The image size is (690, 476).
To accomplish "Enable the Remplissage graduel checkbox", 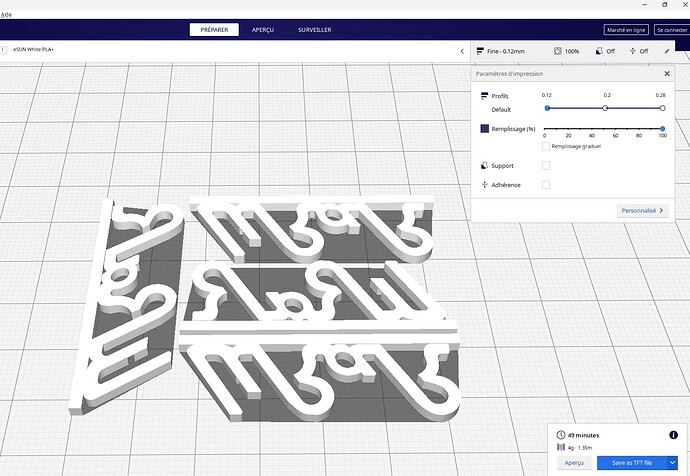I will tap(546, 146).
